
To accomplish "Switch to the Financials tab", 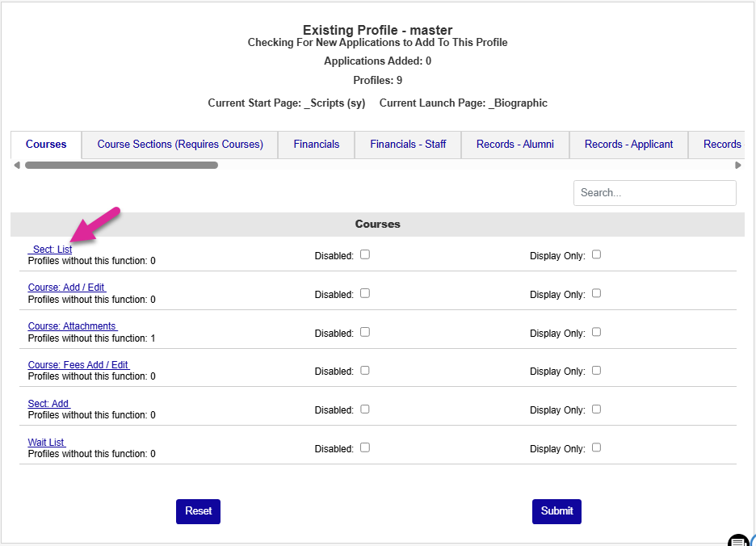I will (316, 145).
